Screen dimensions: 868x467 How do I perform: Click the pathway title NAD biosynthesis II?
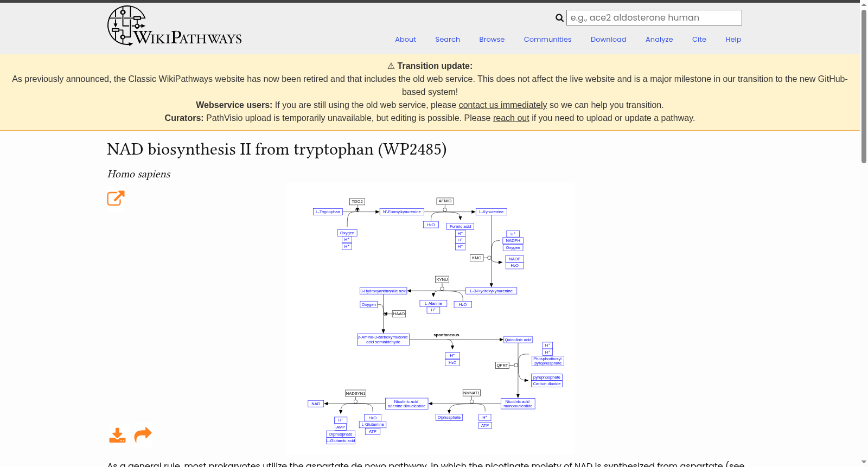point(277,150)
